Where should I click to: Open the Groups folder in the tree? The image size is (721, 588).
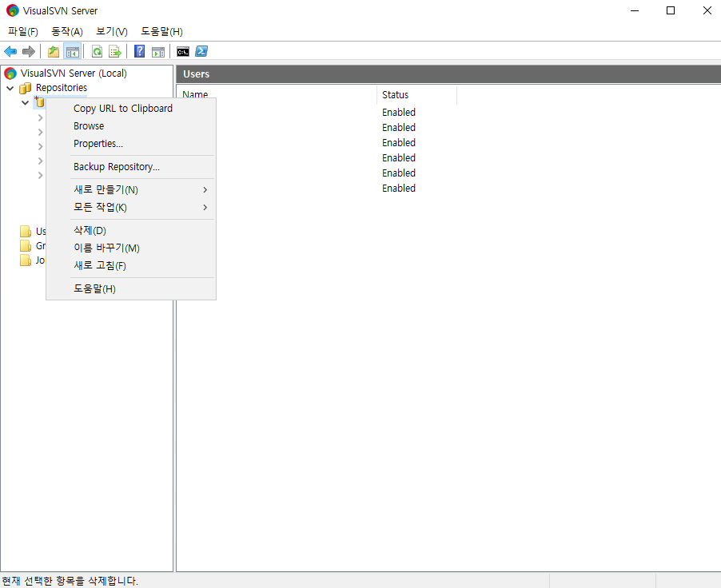point(33,246)
